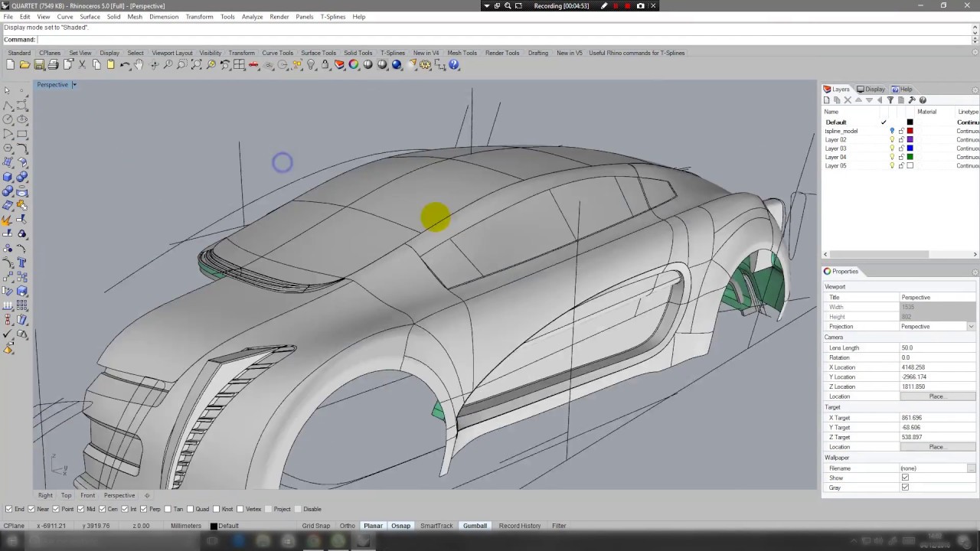Change the tspline_model layer red color swatch

click(x=910, y=131)
